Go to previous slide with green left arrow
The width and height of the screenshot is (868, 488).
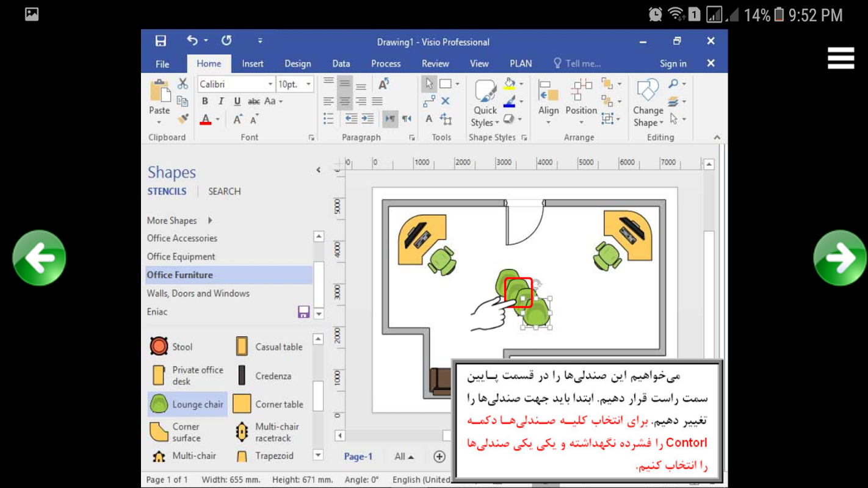click(39, 258)
